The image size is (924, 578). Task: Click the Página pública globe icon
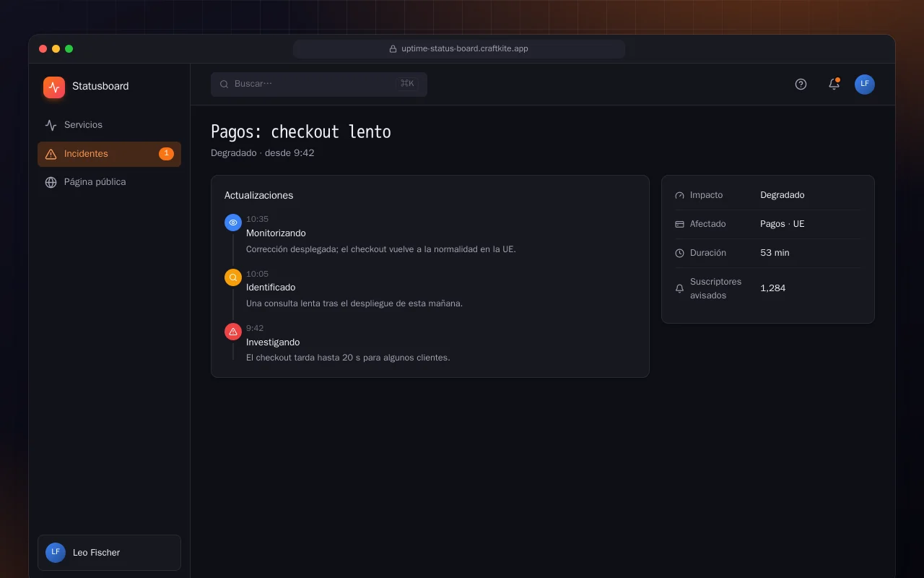51,182
